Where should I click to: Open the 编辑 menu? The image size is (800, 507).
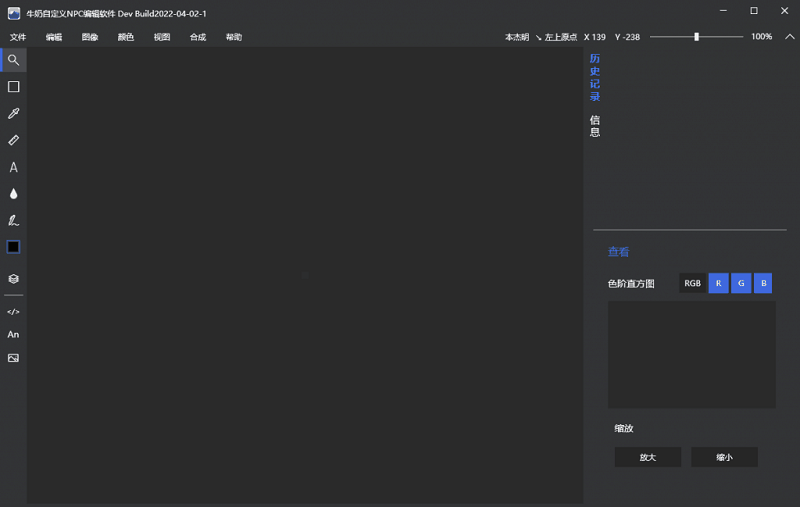[54, 37]
